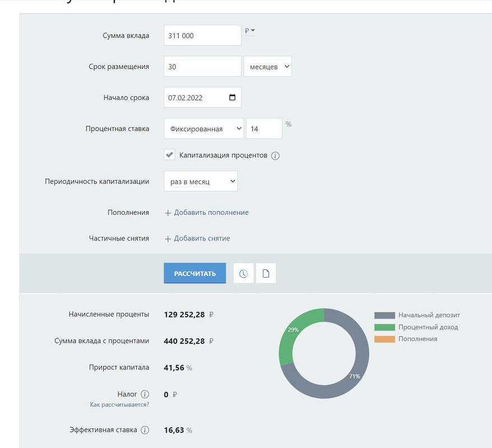Click the calculation history clock icon
This screenshot has height=448, width=492.
pos(244,273)
